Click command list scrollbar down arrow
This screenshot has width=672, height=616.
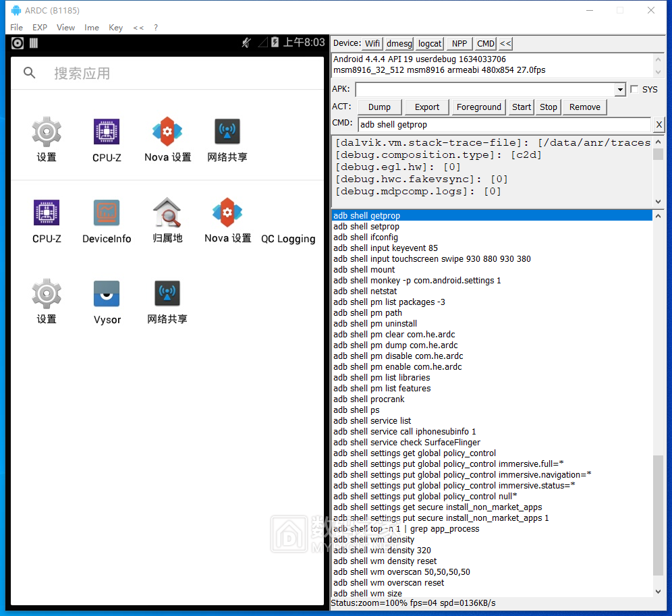pos(658,592)
